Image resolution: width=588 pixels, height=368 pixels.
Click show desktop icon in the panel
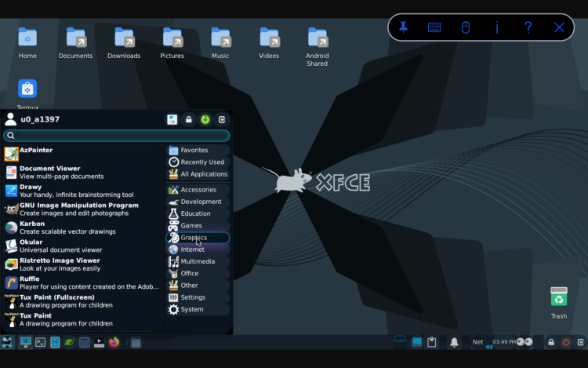coord(26,342)
